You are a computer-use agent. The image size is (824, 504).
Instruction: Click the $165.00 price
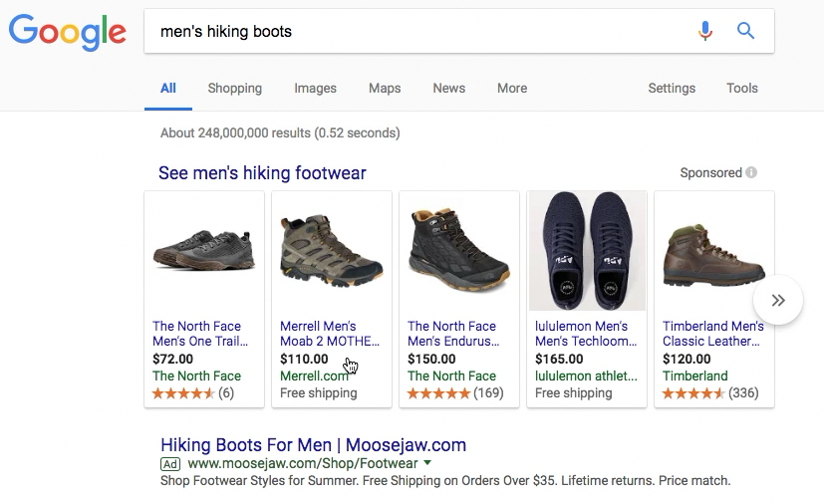coord(559,359)
